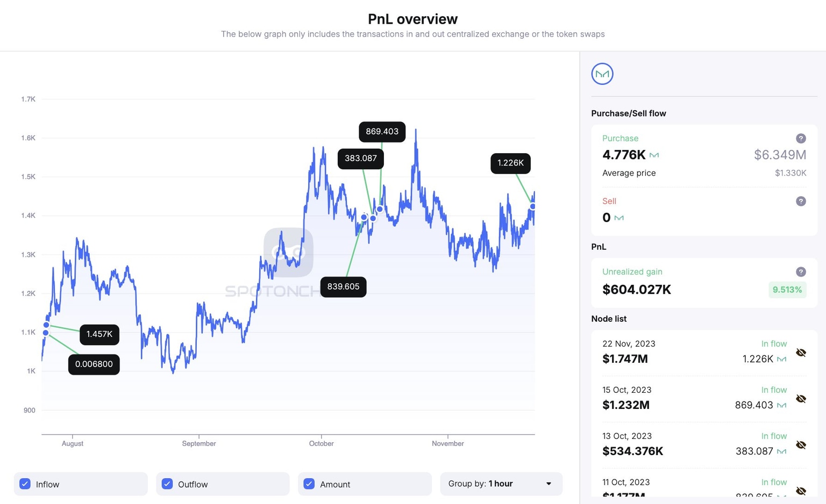Click the Unrealized gain help icon
The height and width of the screenshot is (504, 826).
(801, 272)
